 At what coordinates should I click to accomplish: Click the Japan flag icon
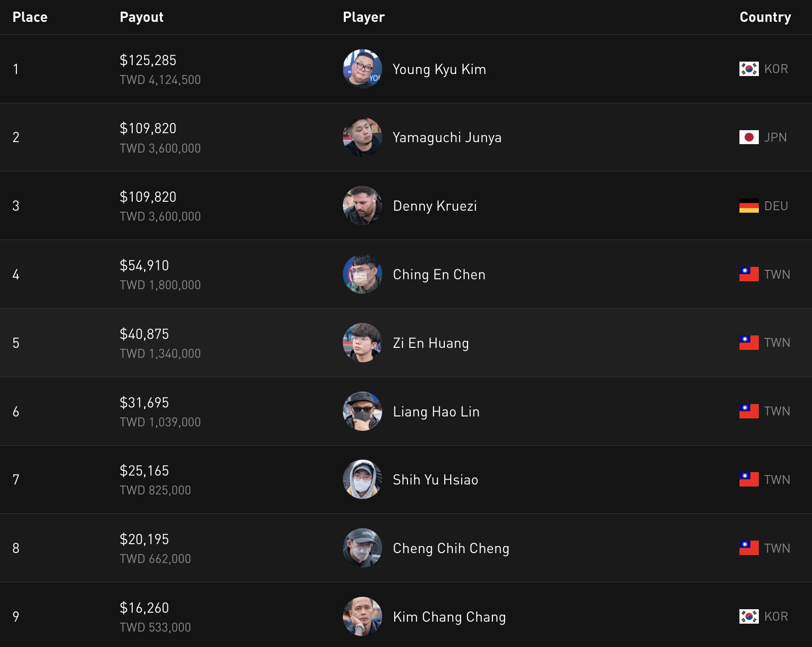[x=748, y=137]
